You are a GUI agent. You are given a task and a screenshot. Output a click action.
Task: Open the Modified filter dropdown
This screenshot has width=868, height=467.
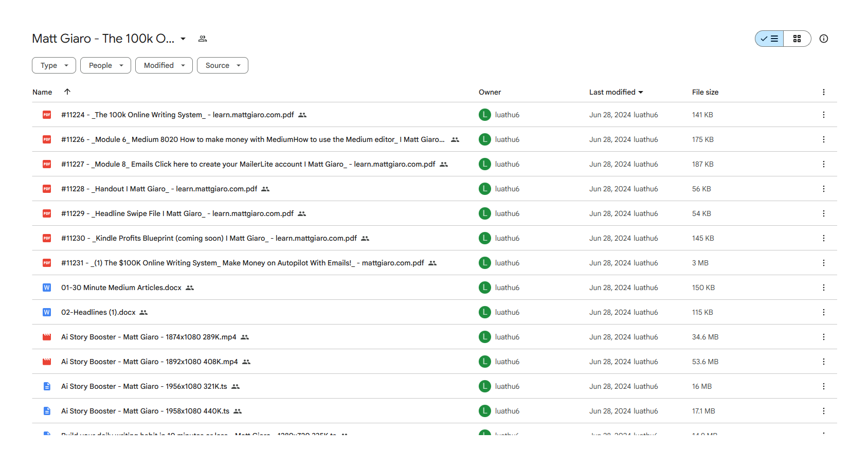[x=164, y=65]
